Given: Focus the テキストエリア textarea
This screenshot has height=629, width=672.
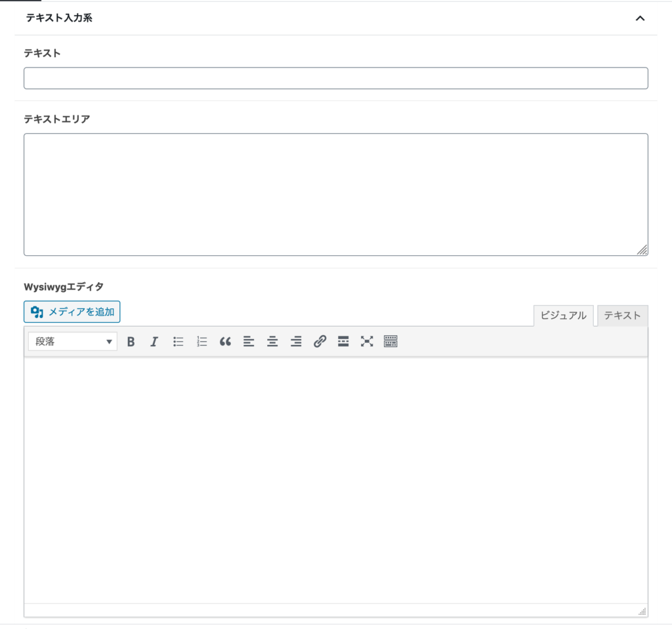Looking at the screenshot, I should 335,195.
